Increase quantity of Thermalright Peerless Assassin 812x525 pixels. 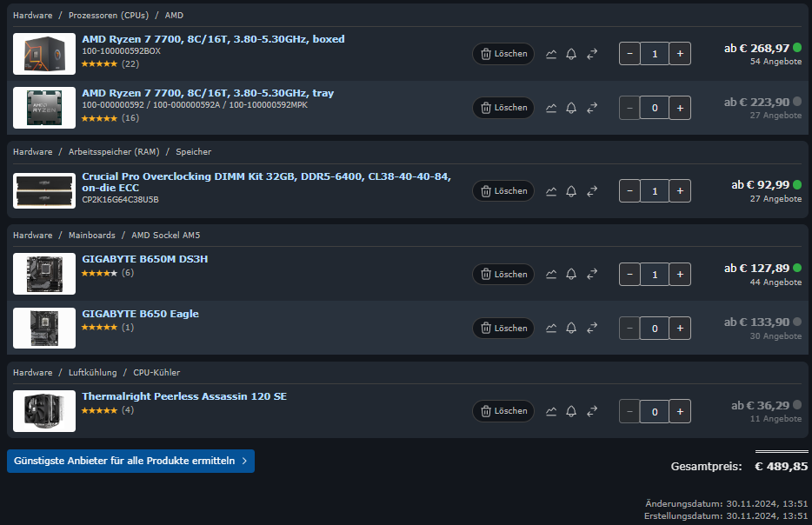[x=680, y=412]
